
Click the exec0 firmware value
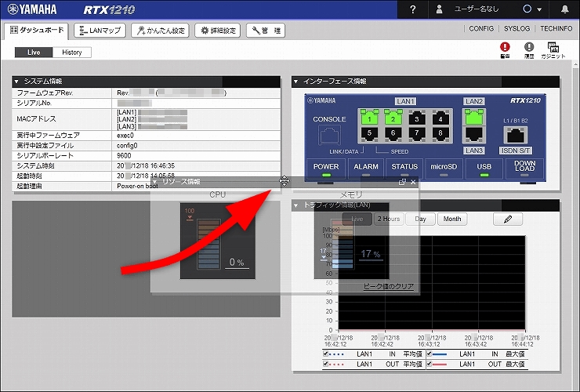pos(125,136)
